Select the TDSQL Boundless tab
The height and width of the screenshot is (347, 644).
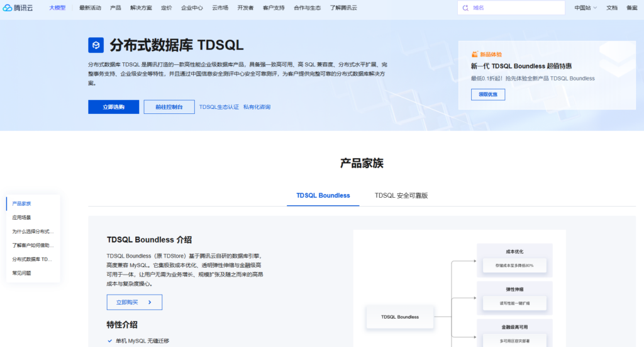323,196
